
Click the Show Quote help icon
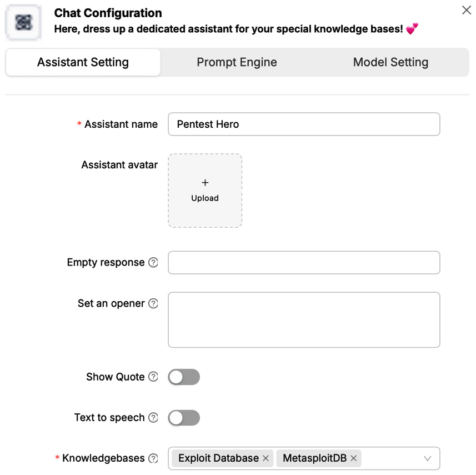[153, 377]
